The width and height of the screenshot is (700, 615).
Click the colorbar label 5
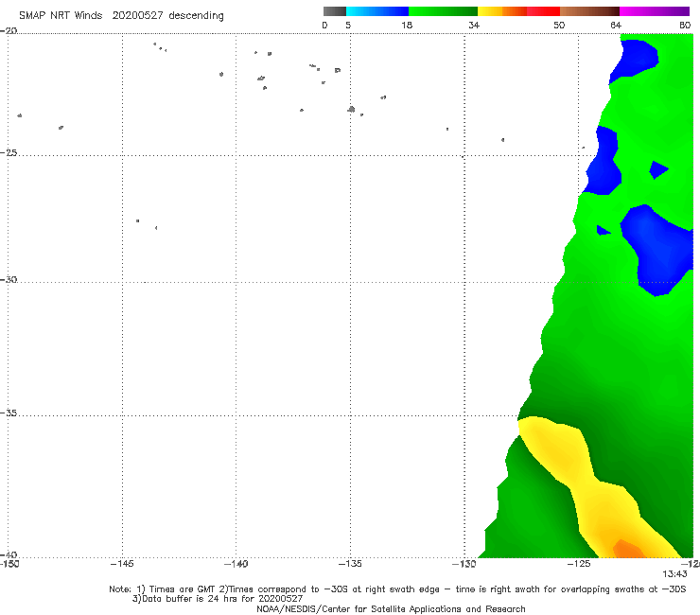point(348,26)
